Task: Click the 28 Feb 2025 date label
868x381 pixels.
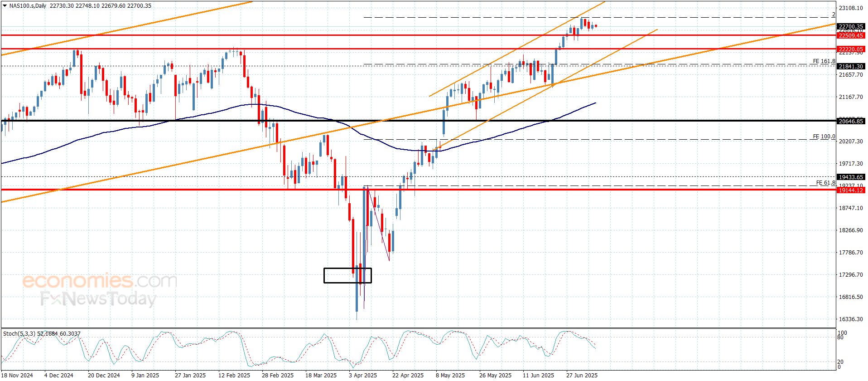Action: pos(278,375)
